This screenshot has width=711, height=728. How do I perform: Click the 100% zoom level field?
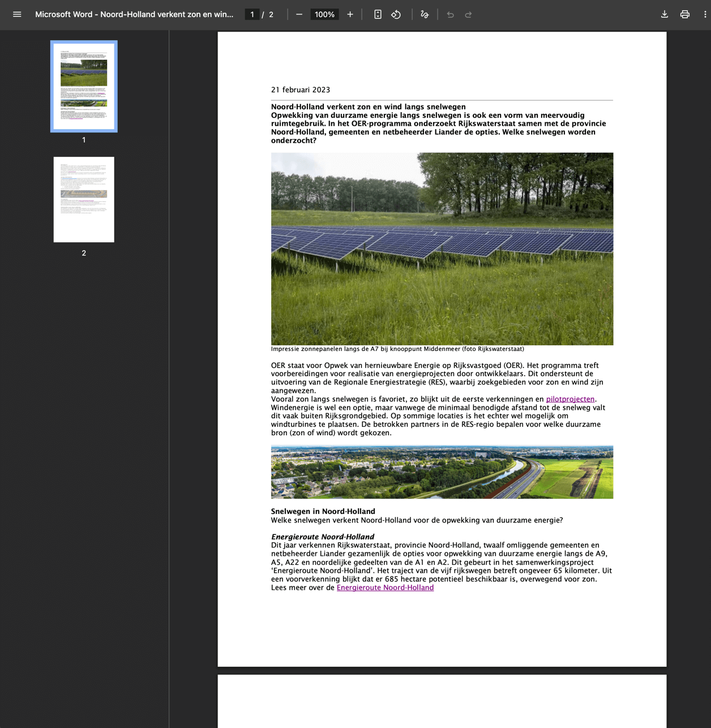324,15
